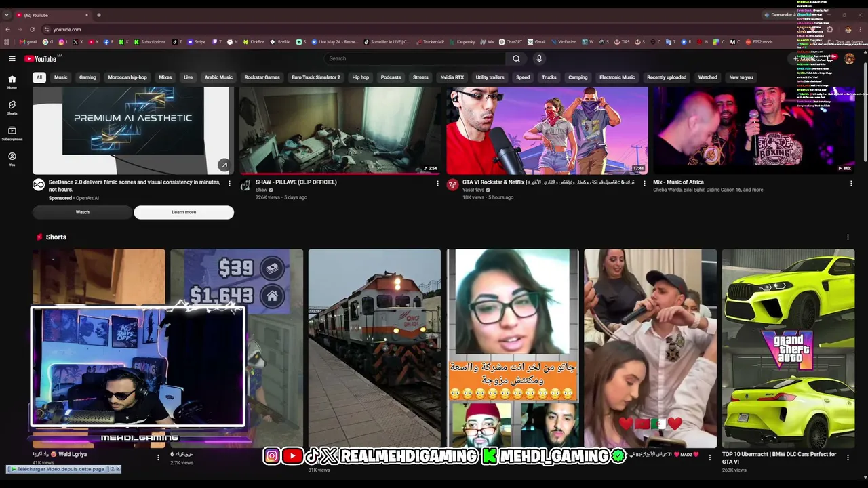
Task: Open the TruckersMP bookmark
Action: [430, 42]
